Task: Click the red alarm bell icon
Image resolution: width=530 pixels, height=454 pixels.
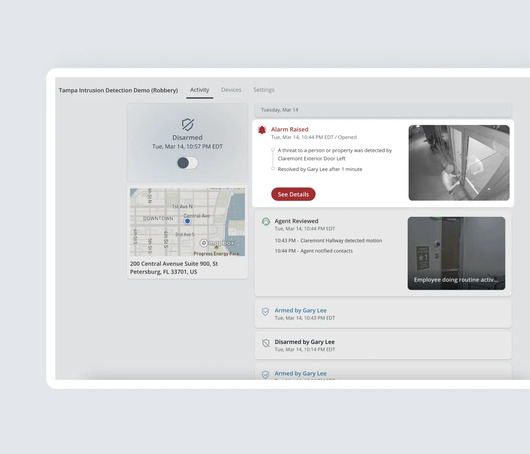Action: pyautogui.click(x=262, y=130)
